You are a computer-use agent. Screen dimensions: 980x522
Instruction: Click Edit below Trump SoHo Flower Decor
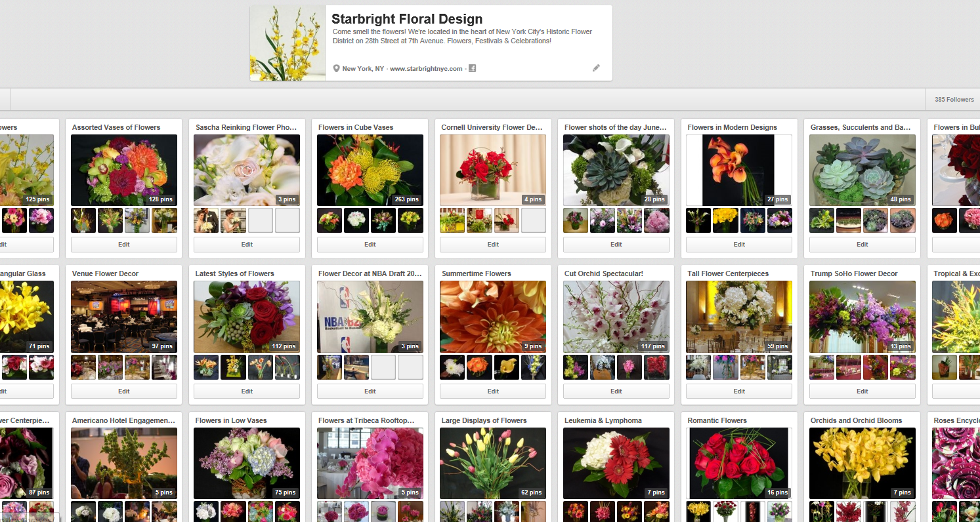862,391
